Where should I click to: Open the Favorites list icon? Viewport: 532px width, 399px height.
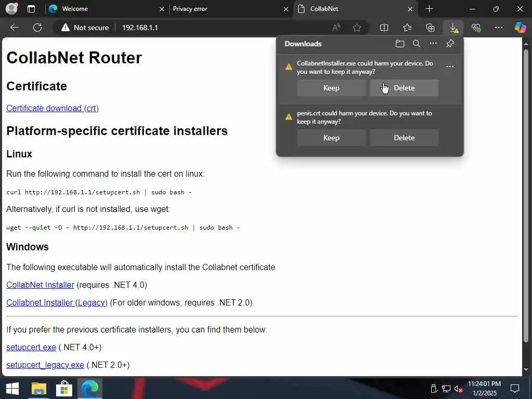407,28
